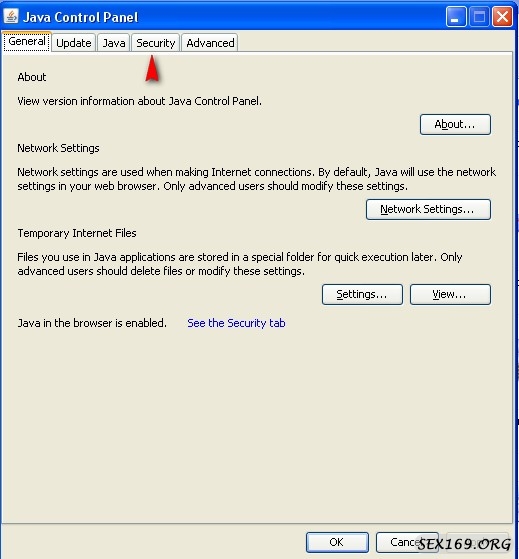Click the Temporary Internet Files heading

77,233
